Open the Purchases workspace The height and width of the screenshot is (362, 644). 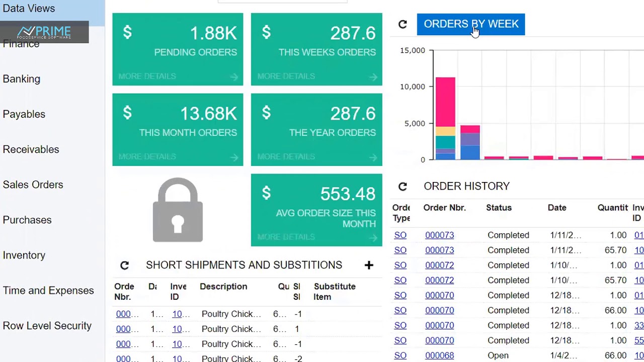27,220
